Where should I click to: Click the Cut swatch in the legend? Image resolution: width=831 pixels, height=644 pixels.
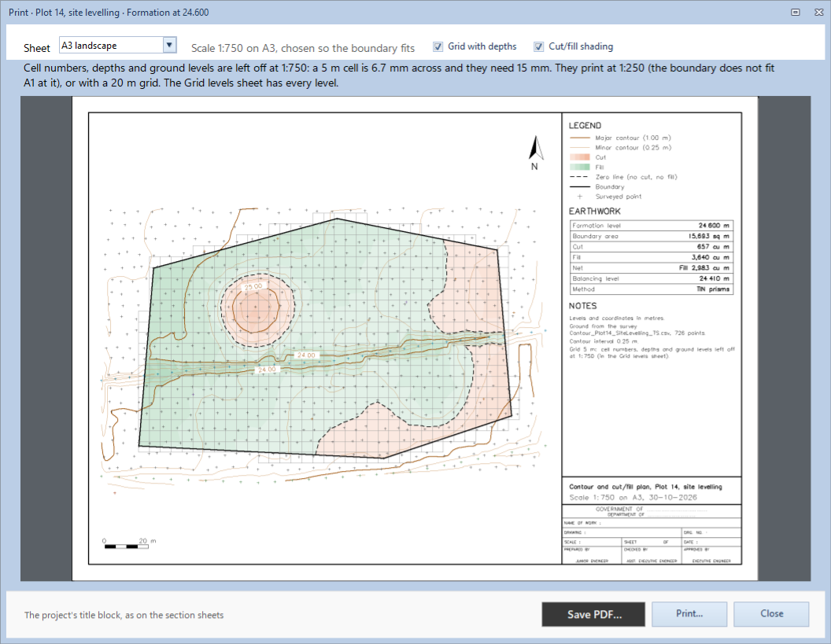579,157
